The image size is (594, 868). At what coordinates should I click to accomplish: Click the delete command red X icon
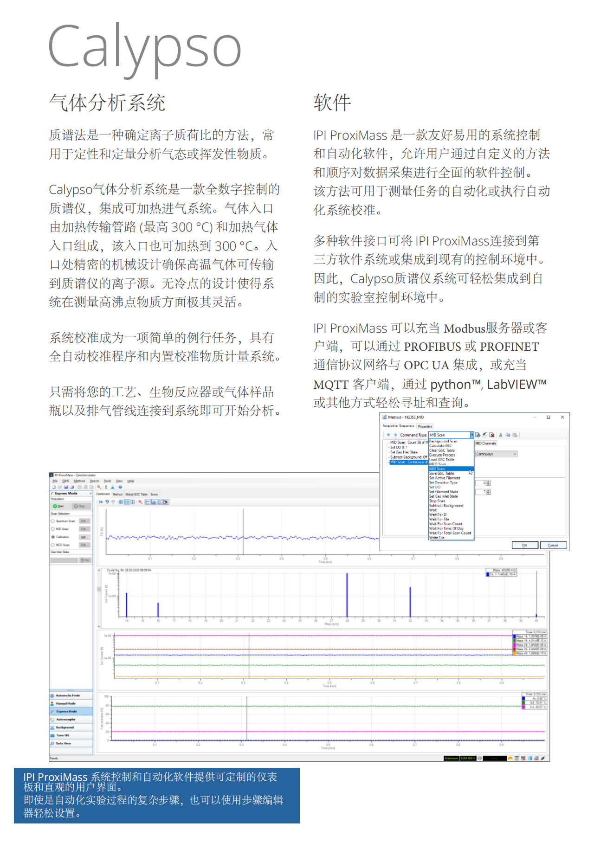(x=492, y=435)
